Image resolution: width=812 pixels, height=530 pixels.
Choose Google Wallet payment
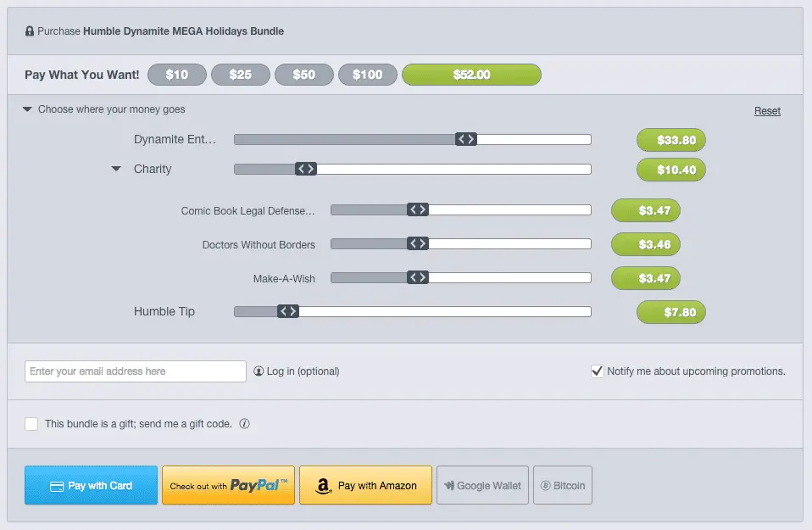(x=482, y=485)
